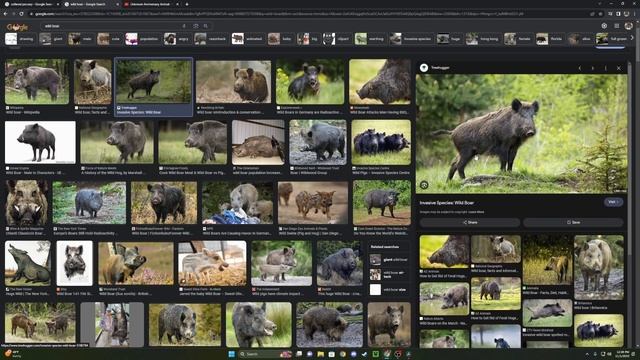The image size is (640, 360).
Task: Go to next image in preview panel
Action: point(593,68)
